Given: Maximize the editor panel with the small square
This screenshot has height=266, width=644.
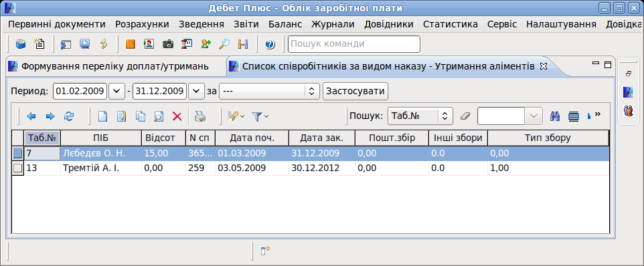Looking at the screenshot, I should click(x=608, y=65).
